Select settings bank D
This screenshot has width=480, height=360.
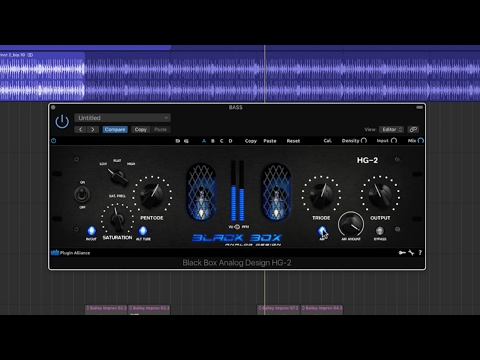(x=230, y=141)
